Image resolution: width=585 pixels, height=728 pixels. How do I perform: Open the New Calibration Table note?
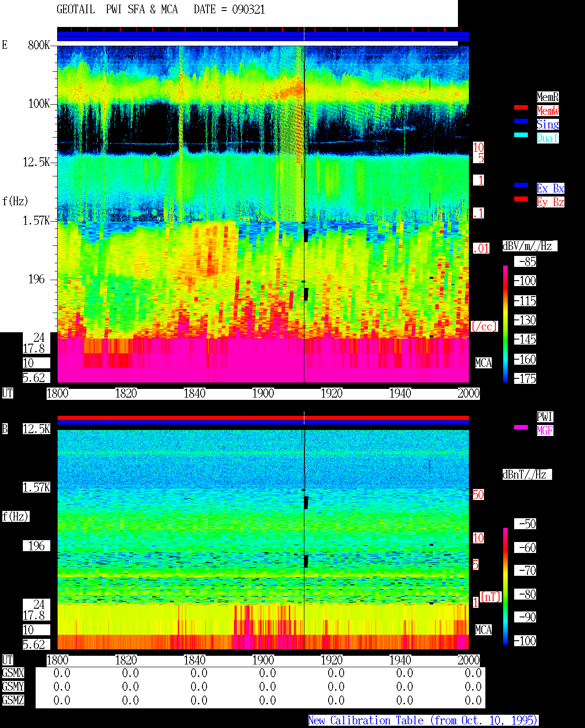(423, 720)
